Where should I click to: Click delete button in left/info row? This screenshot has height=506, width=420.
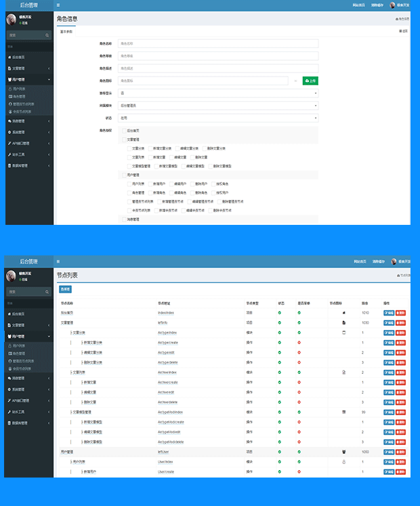click(x=400, y=322)
